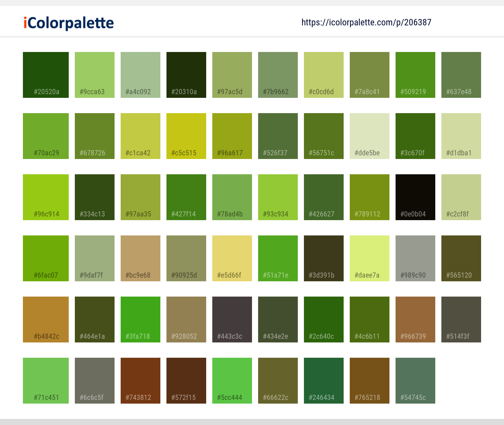Choose the #bc9e68 tan swatch
The width and height of the screenshot is (504, 425).
coord(141,258)
